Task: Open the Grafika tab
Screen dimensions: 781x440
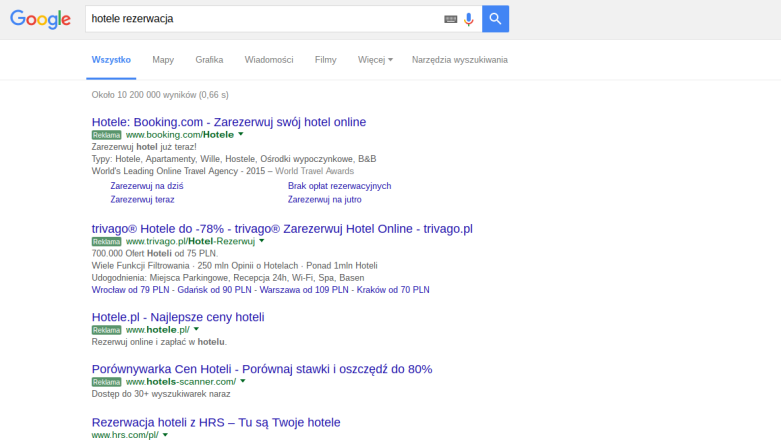Action: (x=209, y=60)
